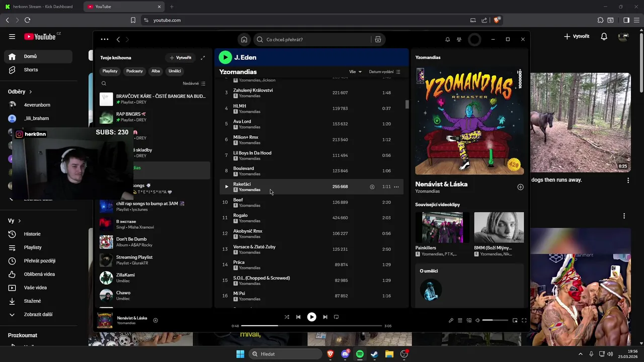Open YouTube notifications bell
This screenshot has height=362, width=644.
604,37
